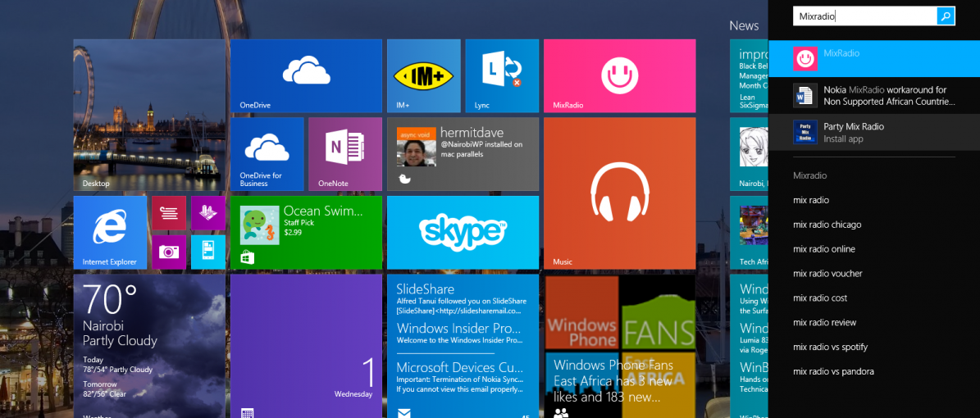Open the Nairobi weather tile
This screenshot has width=980, height=418.
click(149, 346)
